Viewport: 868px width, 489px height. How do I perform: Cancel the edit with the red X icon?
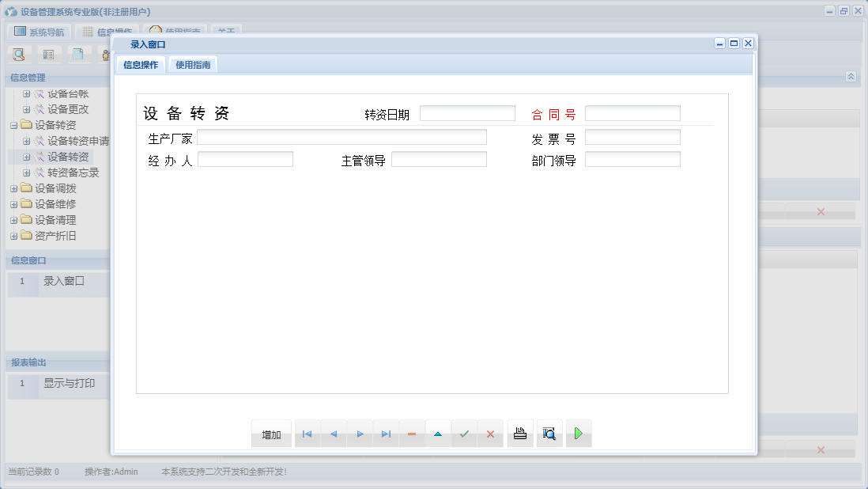tap(490, 434)
